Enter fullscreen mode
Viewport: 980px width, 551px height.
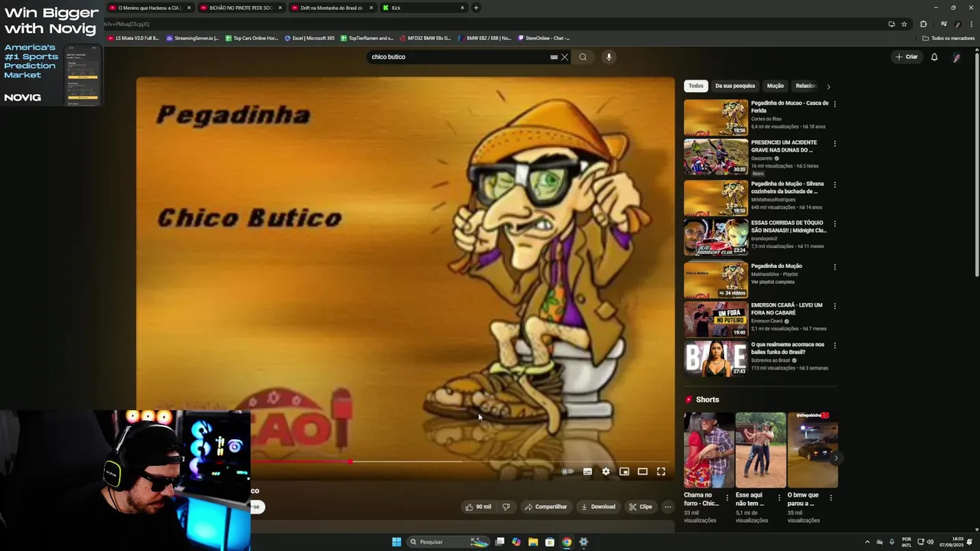[661, 471]
